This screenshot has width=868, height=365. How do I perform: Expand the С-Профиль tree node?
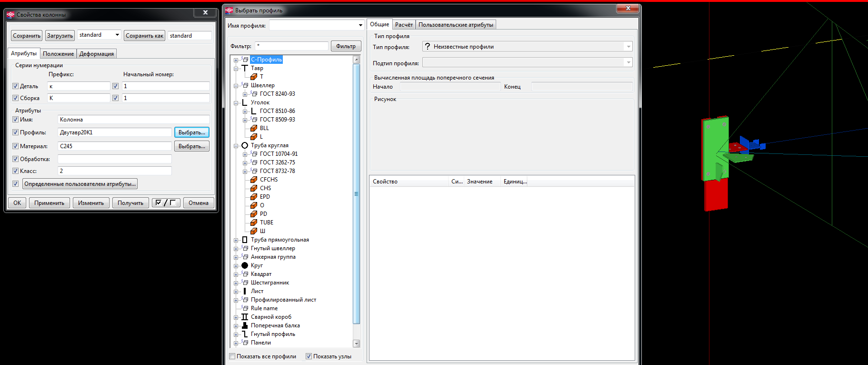[x=236, y=60]
